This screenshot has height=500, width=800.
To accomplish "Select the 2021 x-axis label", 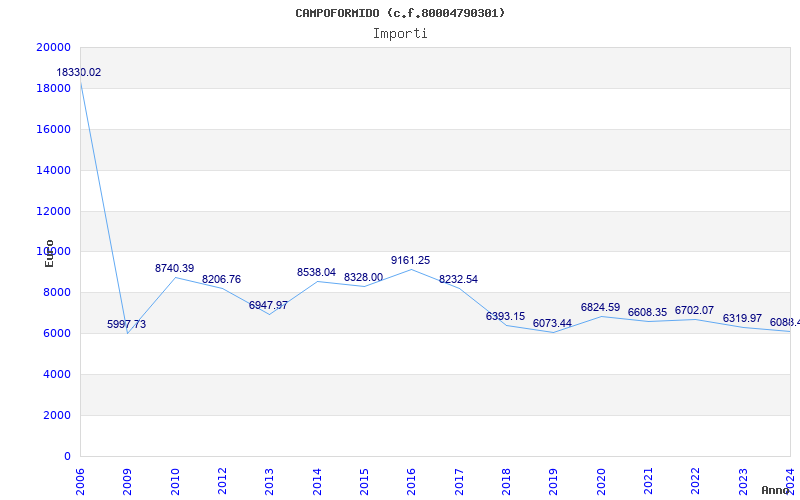I will click(648, 481).
